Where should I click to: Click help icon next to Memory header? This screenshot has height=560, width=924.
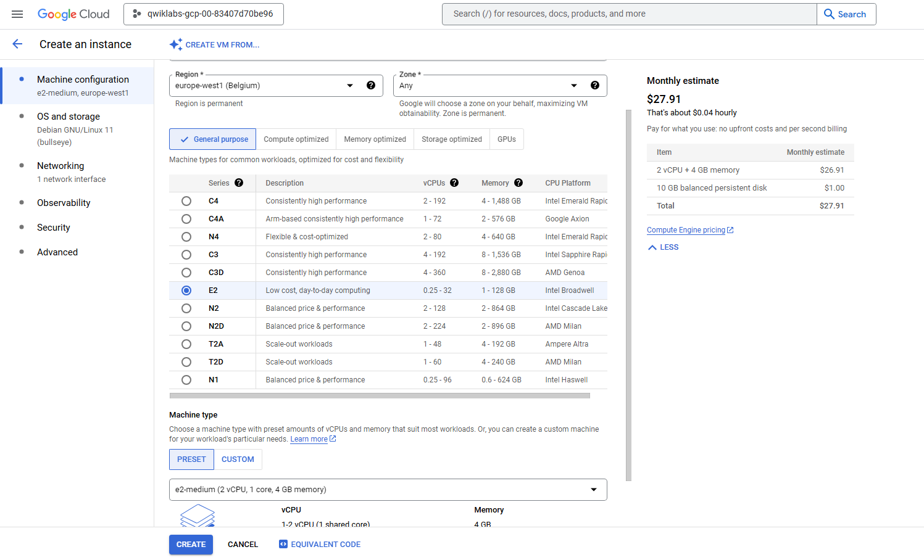point(518,183)
